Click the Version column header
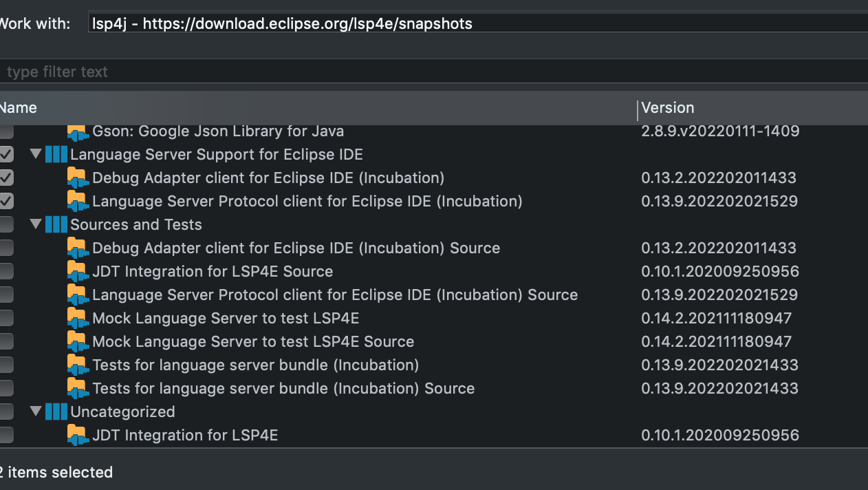Viewport: 868px width, 490px height. pos(668,108)
